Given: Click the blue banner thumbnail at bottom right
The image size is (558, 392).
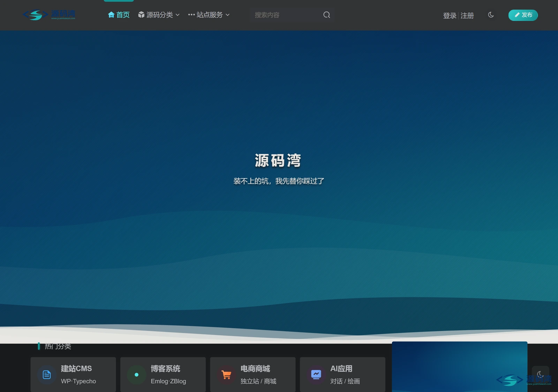Looking at the screenshot, I should (460, 367).
